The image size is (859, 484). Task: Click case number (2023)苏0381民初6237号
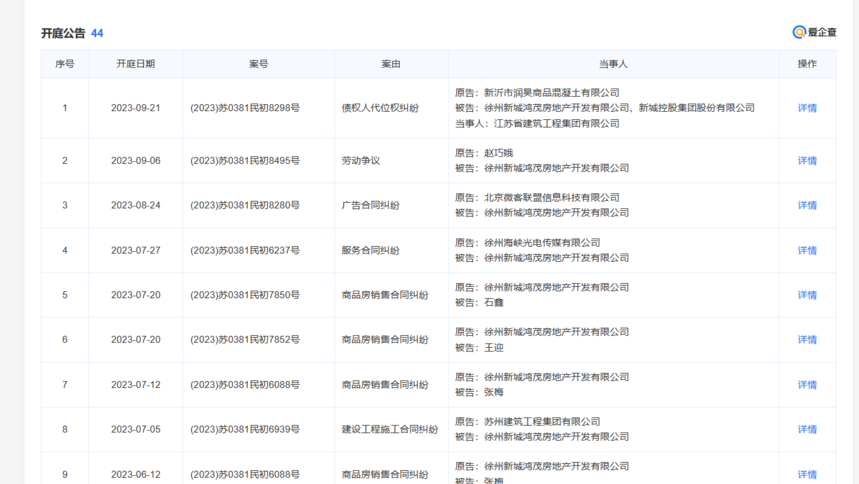click(x=245, y=250)
